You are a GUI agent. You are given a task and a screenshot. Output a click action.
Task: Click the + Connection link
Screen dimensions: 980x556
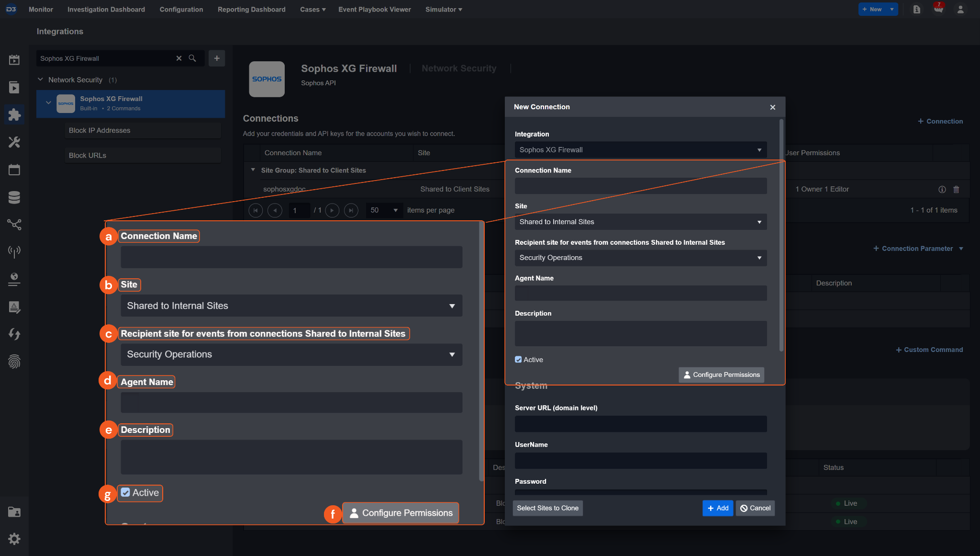point(940,121)
